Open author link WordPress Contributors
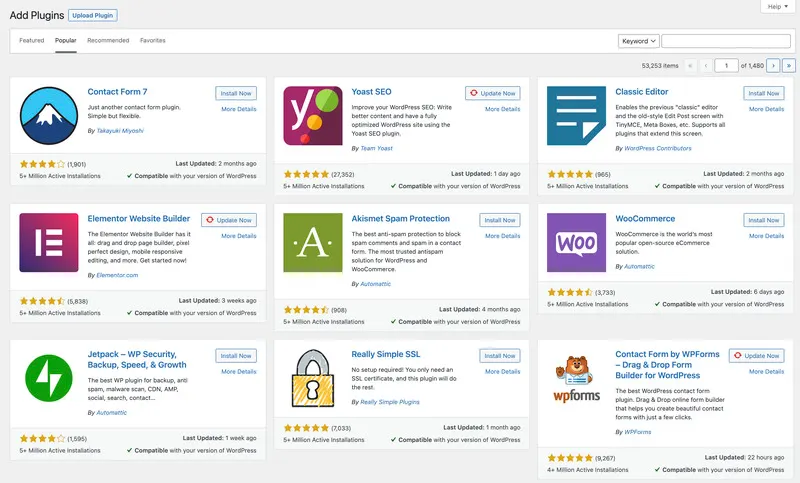This screenshot has height=483, width=800. point(658,148)
